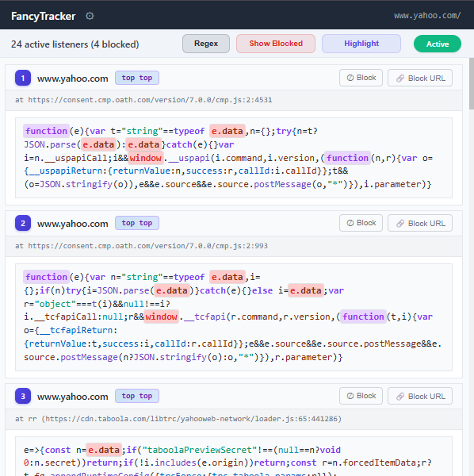Click the 'top top' tag on listener 1

click(137, 78)
